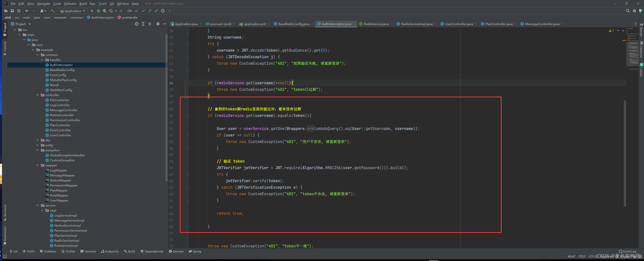Image resolution: width=644 pixels, height=261 pixels.
Task: Click the Git merge/pull request arrows icon
Action: tap(156, 11)
